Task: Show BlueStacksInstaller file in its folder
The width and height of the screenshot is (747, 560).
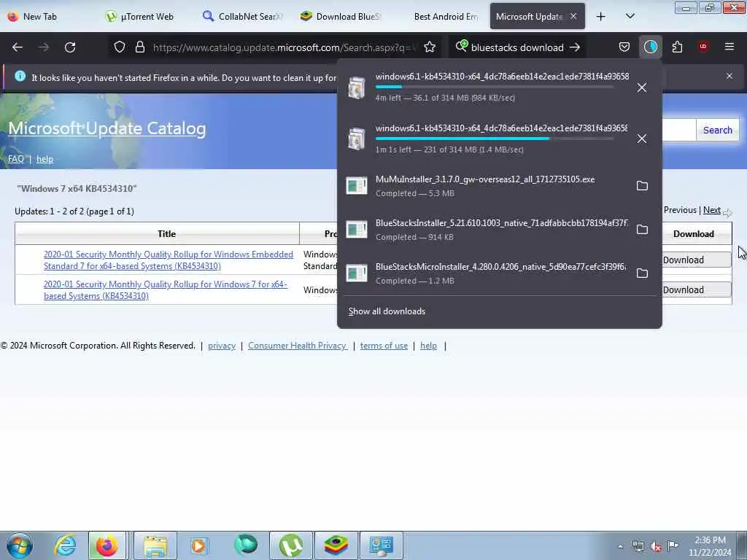Action: [x=642, y=230]
